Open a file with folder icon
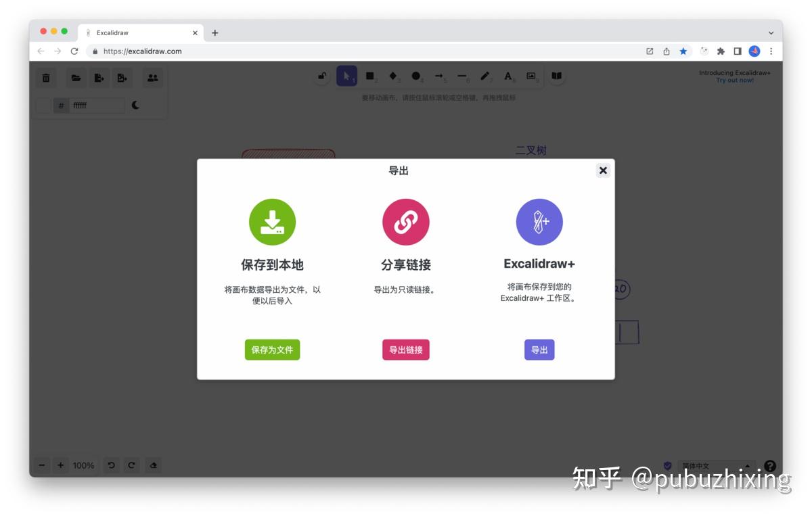The width and height of the screenshot is (812, 516). point(76,77)
